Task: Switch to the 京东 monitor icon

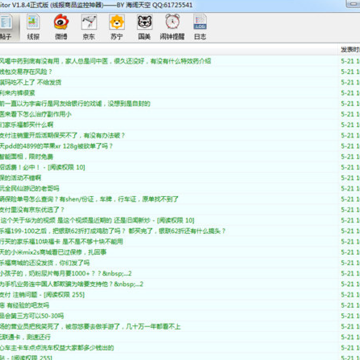Action: tap(89, 28)
